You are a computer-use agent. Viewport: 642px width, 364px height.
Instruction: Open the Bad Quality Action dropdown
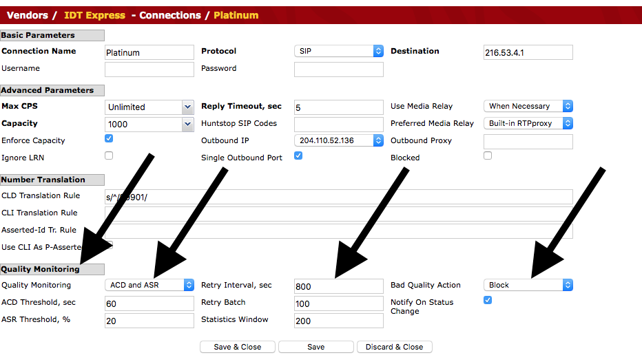528,285
